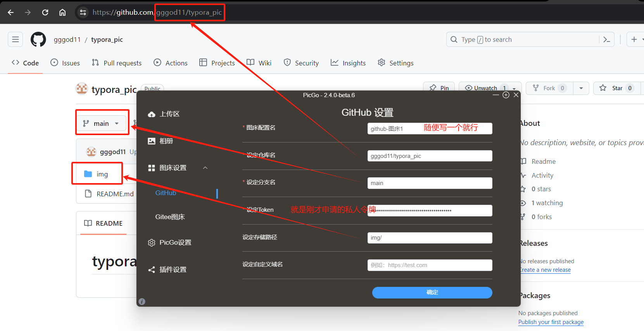Open GitHub hamburger navigation menu
This screenshot has height=331, width=644.
15,39
